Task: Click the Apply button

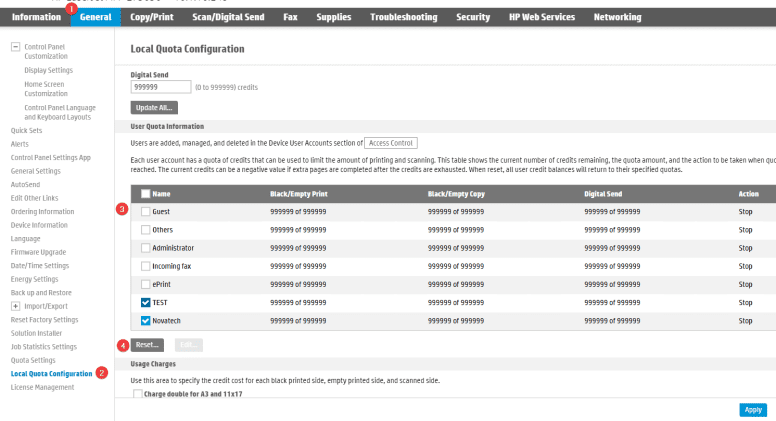Action: click(x=753, y=410)
